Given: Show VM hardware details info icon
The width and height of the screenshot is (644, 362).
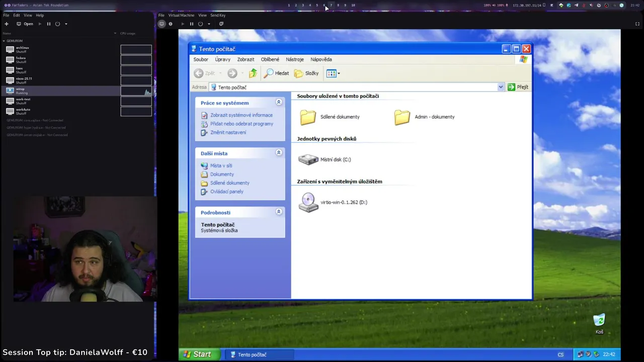Looking at the screenshot, I should click(x=171, y=24).
